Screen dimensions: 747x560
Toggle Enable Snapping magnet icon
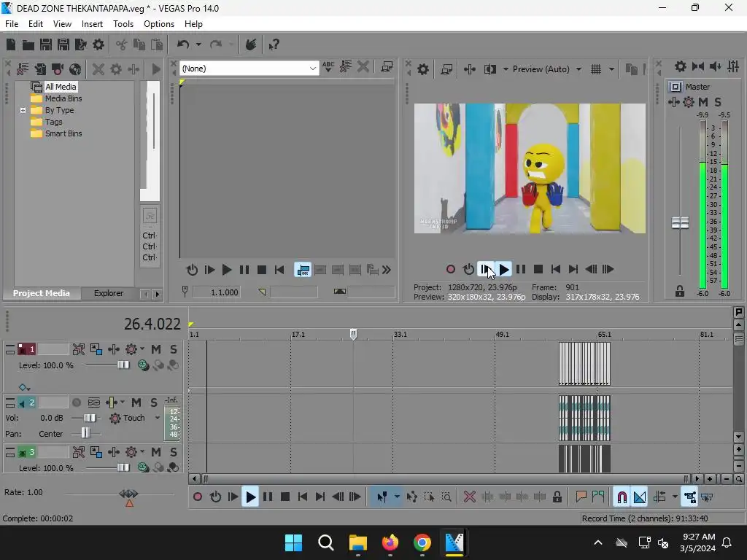pyautogui.click(x=622, y=497)
